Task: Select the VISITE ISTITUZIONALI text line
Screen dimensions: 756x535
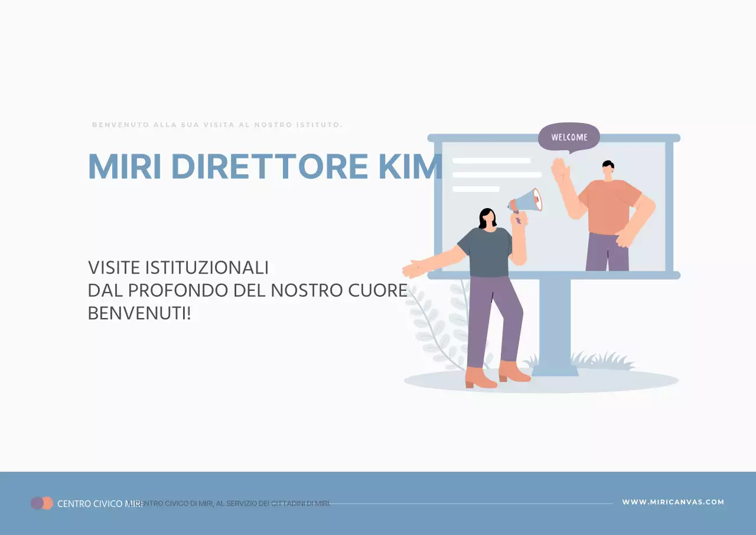Action: 178,268
